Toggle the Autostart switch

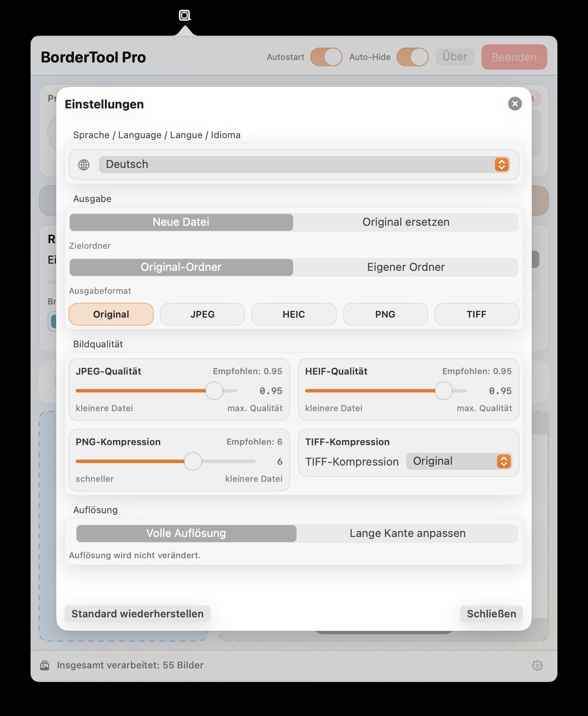(x=326, y=57)
